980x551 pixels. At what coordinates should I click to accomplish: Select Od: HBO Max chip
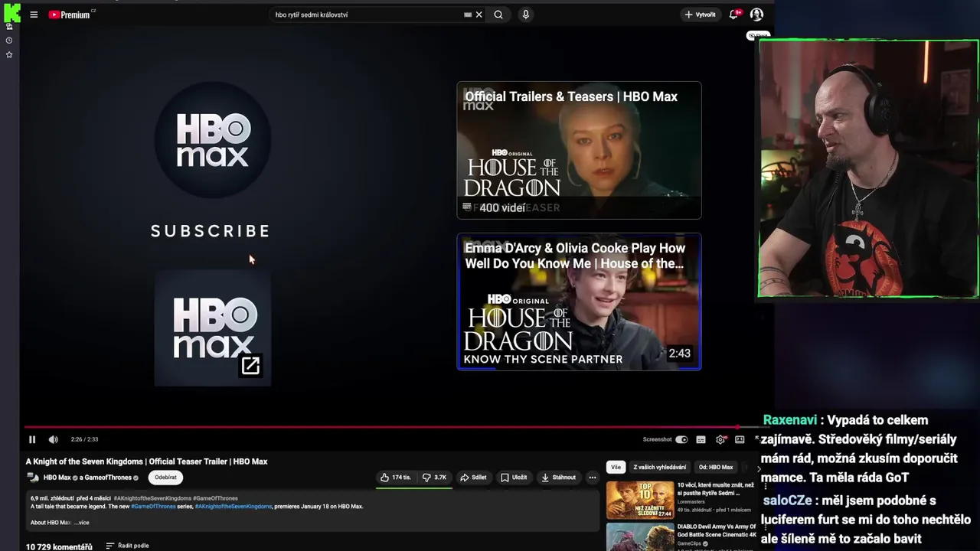(716, 467)
